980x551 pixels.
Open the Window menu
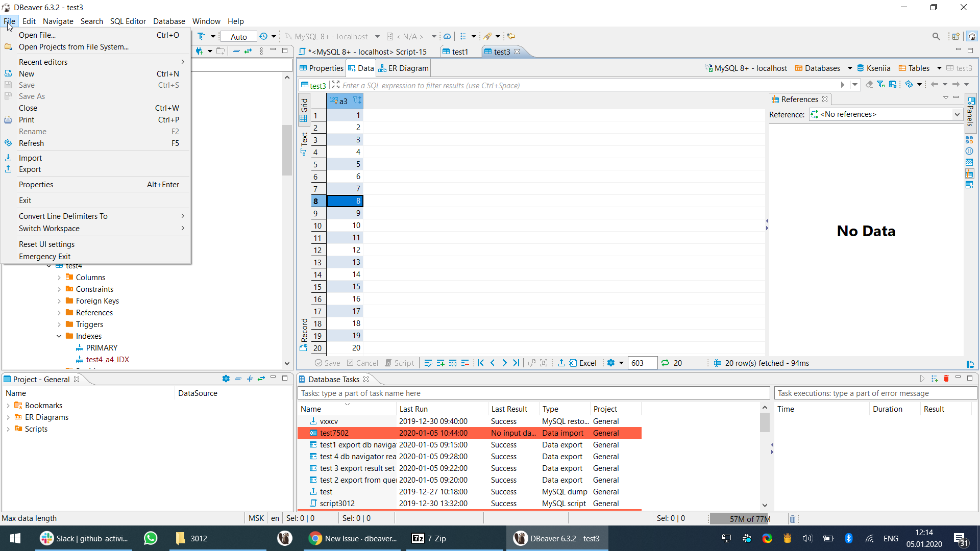coord(206,21)
